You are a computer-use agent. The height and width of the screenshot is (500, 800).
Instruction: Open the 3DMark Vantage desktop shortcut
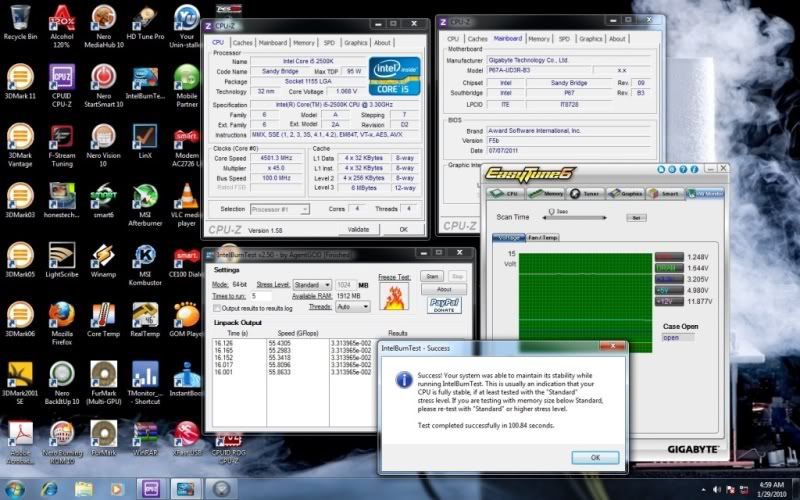click(x=20, y=145)
